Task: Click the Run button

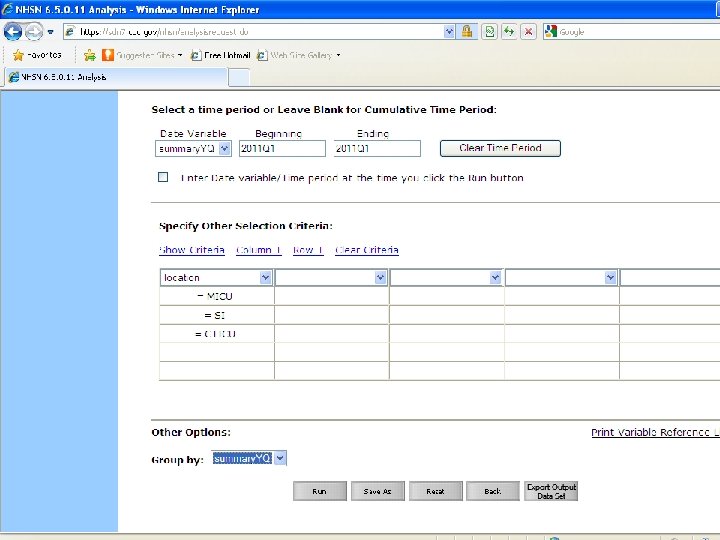Action: click(x=320, y=491)
